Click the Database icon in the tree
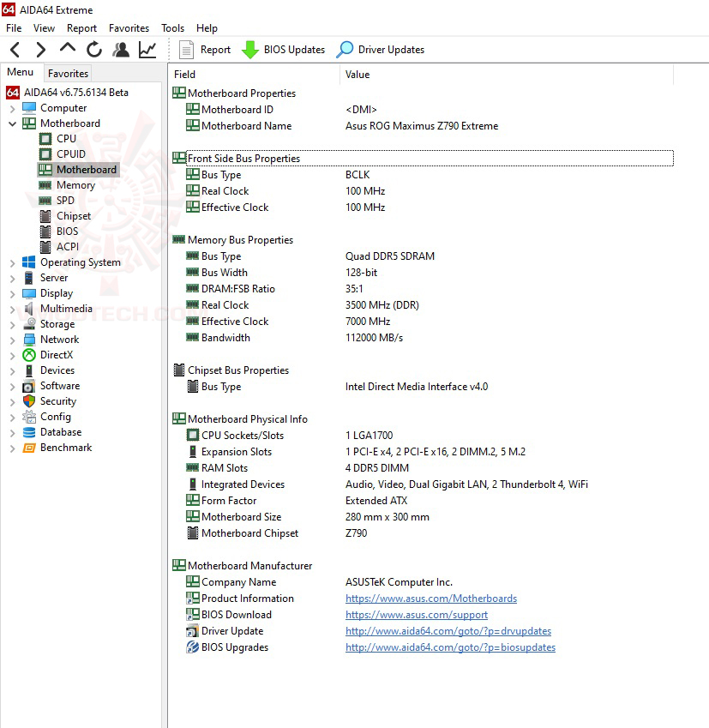 pyautogui.click(x=29, y=432)
